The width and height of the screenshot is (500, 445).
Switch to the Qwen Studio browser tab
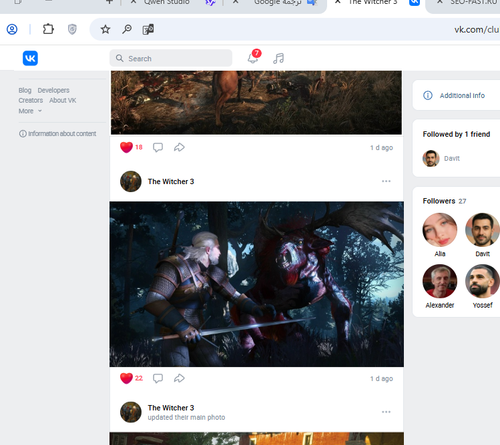click(172, 3)
